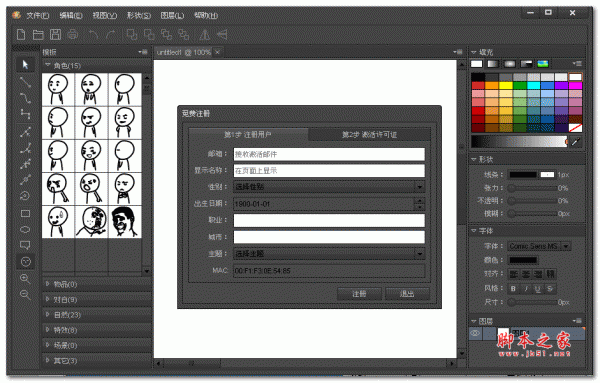Set text alignment to left

[514, 274]
